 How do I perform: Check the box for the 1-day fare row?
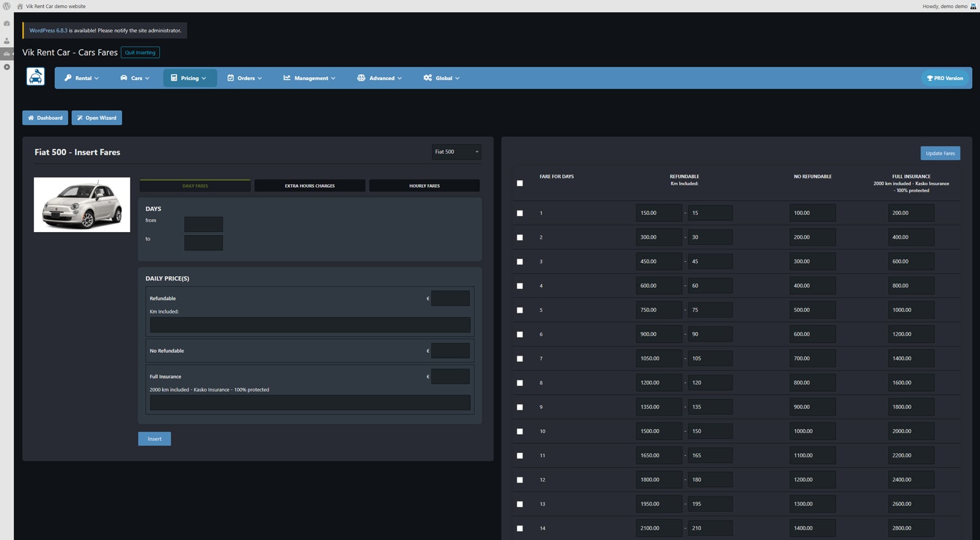point(520,213)
